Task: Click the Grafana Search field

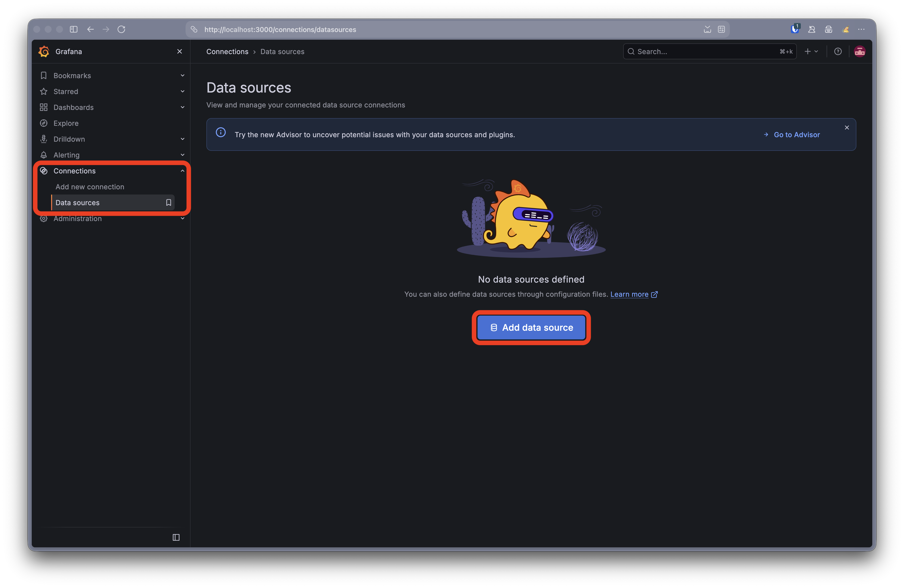Action: point(710,52)
